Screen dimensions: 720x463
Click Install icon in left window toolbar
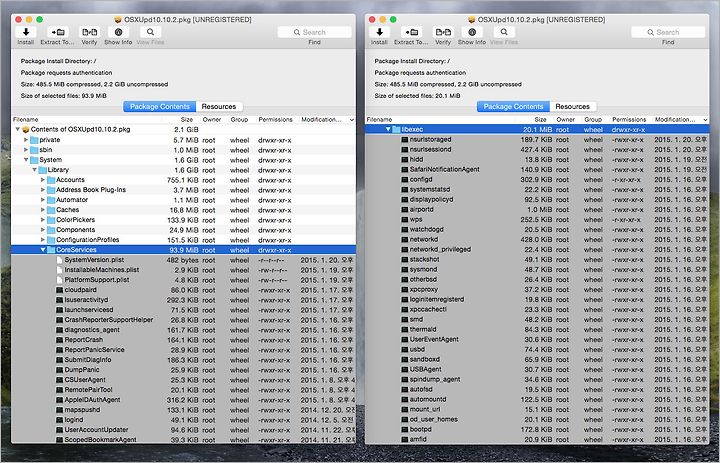(x=26, y=32)
